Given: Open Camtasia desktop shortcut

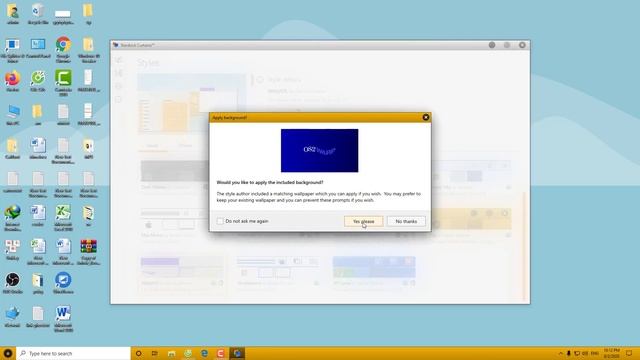Looking at the screenshot, I should pos(63,82).
